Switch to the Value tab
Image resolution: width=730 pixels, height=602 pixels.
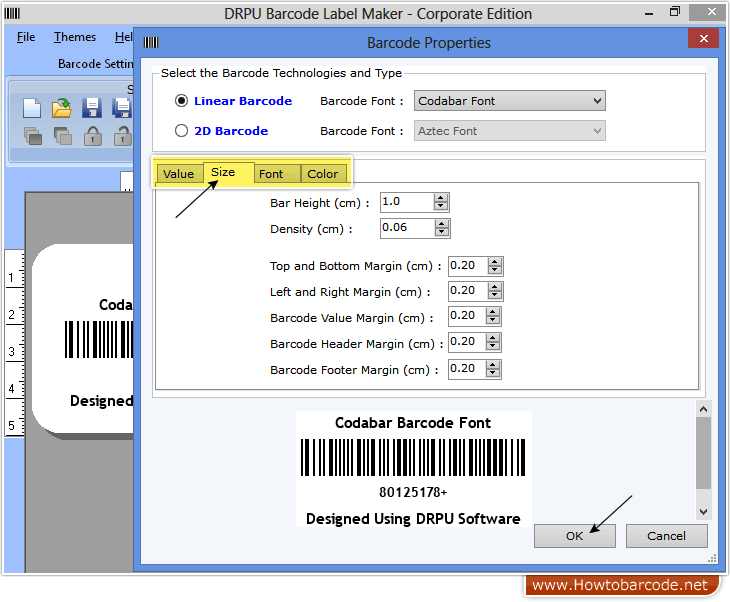pyautogui.click(x=179, y=174)
